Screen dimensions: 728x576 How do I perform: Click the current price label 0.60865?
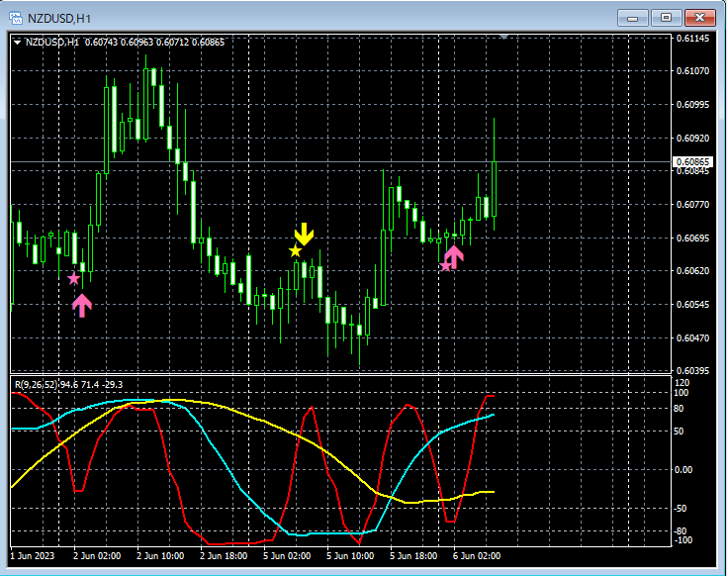tap(692, 161)
